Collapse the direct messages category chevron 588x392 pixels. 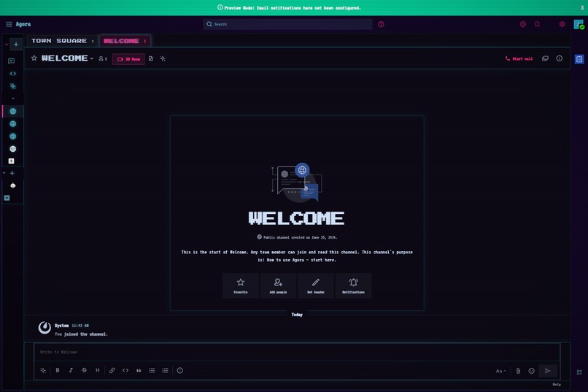[4, 173]
